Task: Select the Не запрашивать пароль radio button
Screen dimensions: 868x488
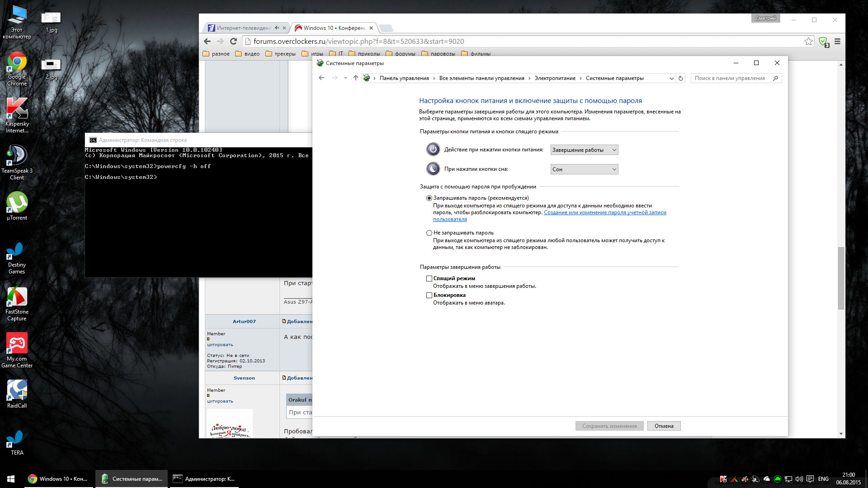Action: [x=429, y=233]
